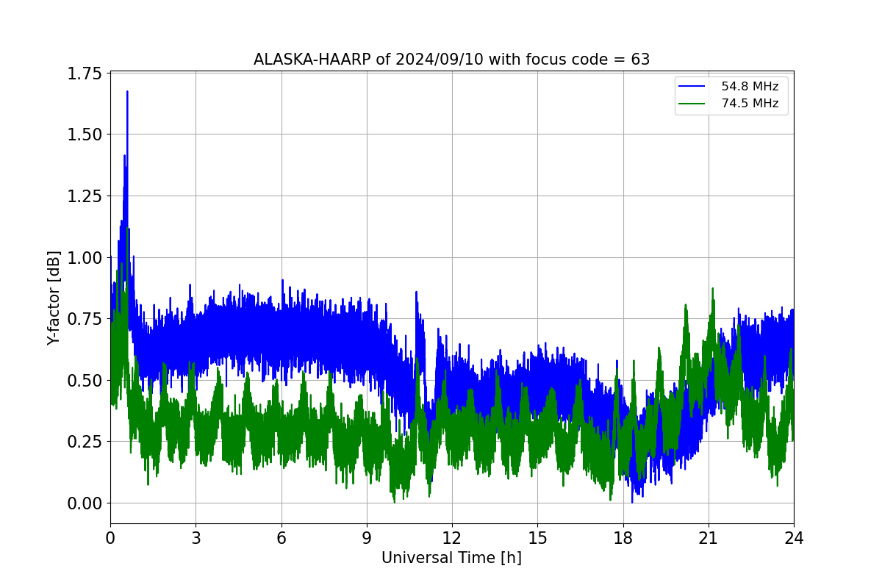Click the 3 hour x-axis tick label
The width and height of the screenshot is (882, 588).
point(196,538)
